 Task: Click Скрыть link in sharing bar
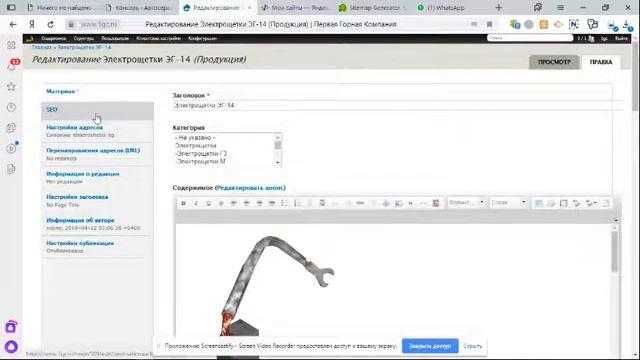pyautogui.click(x=473, y=346)
